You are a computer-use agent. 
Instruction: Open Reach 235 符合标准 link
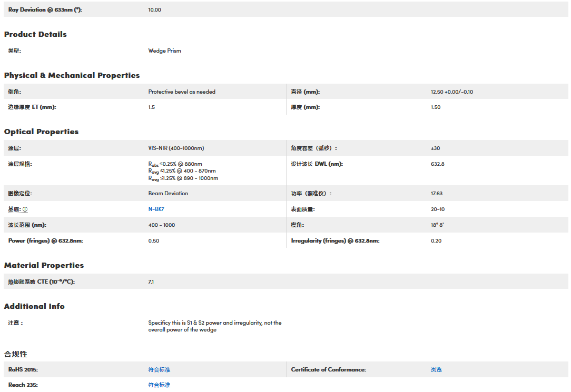[159, 385]
